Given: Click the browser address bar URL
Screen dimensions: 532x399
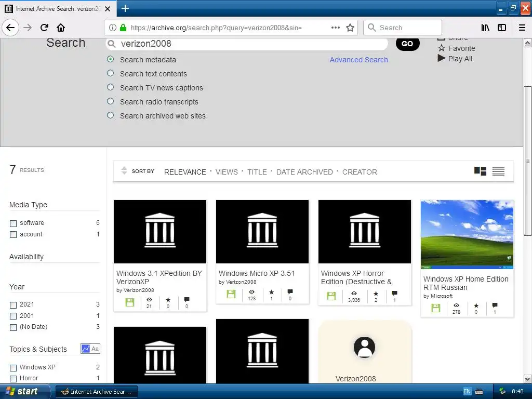Looking at the screenshot, I should coord(216,28).
